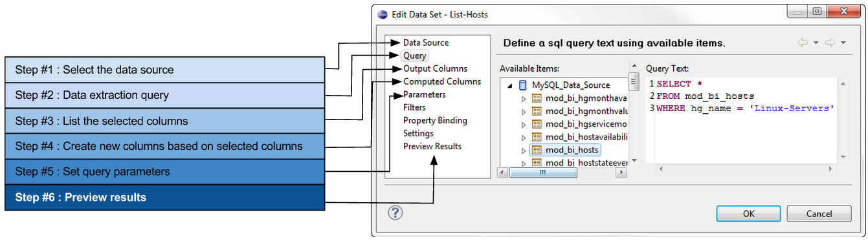Expand the mod_bi_hgmonthava table node
The width and height of the screenshot is (868, 241).
pyautogui.click(x=524, y=98)
